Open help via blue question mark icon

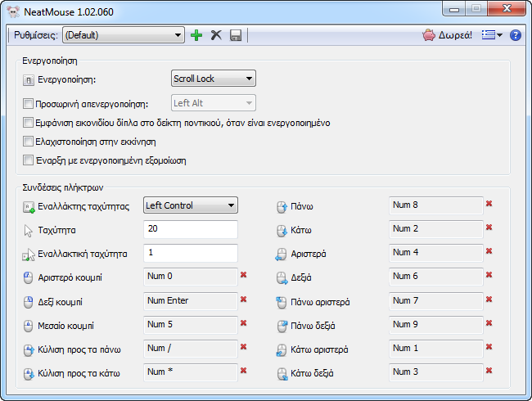[516, 35]
